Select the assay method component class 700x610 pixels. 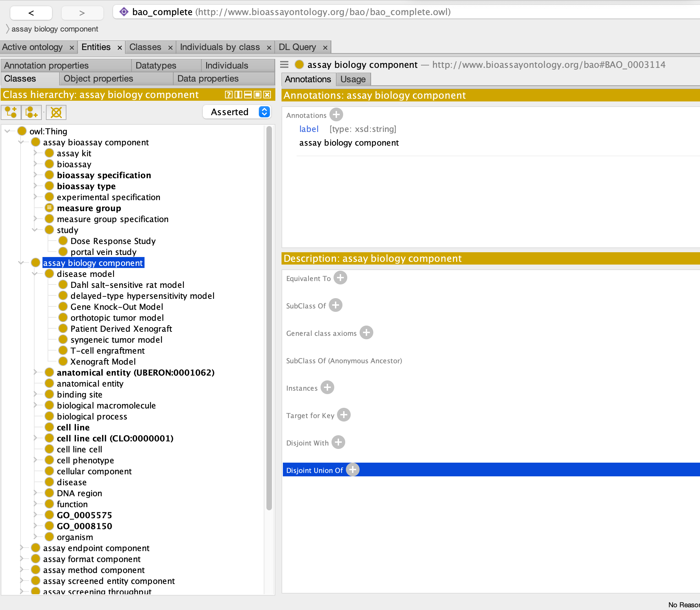94,570
